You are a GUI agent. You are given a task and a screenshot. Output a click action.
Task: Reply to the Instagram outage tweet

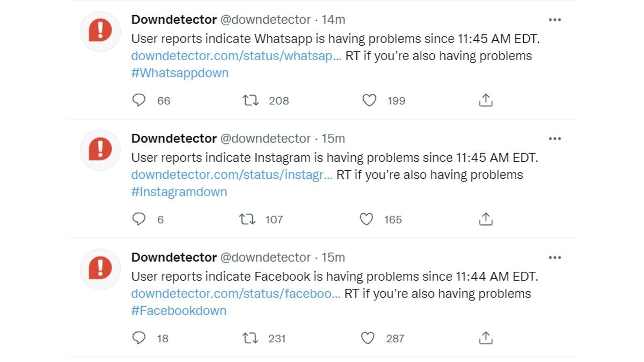[x=139, y=219]
